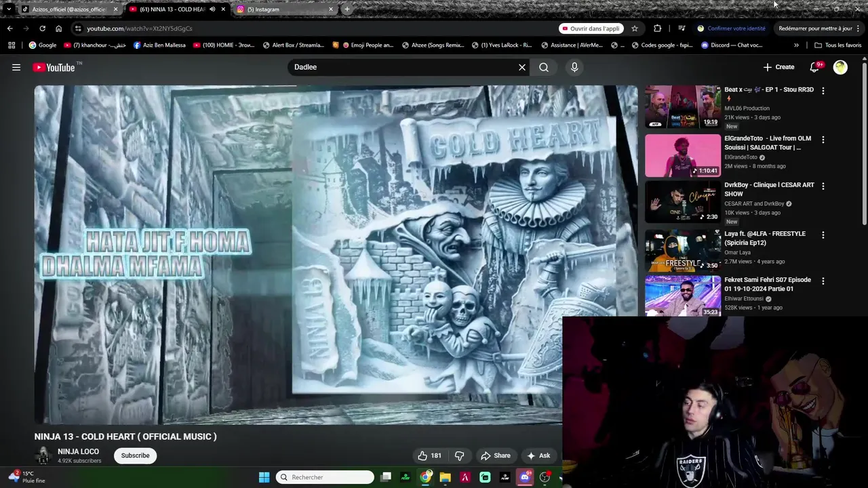Open Chrome extensions puzzle icon
This screenshot has width=868, height=488.
657,28
